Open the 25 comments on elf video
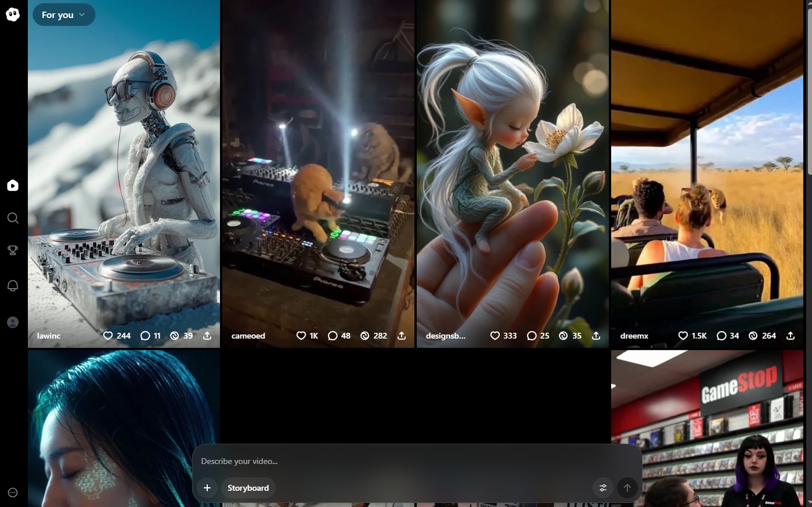This screenshot has width=812, height=507. [538, 336]
